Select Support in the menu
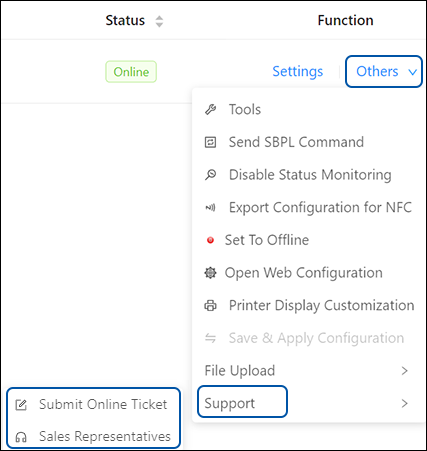This screenshot has width=427, height=451. coord(230,403)
